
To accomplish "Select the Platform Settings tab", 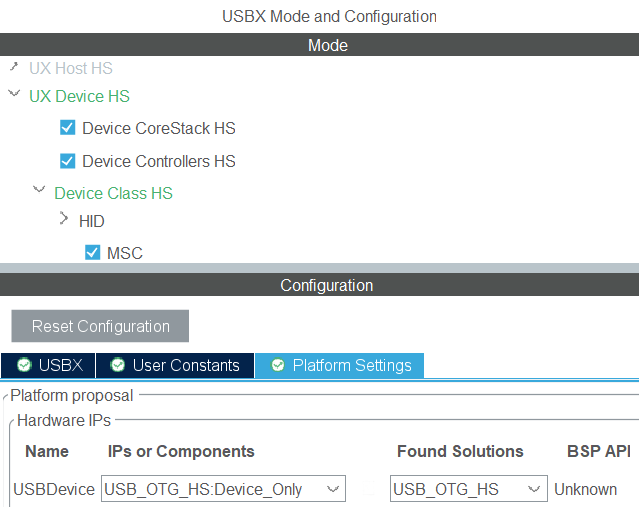I will click(x=340, y=365).
